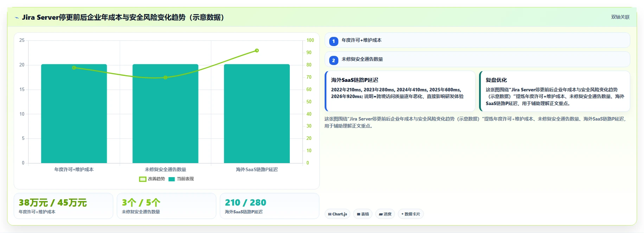
Task: Select numbered badge 1 for 年度许可+维护成本
Action: [x=333, y=41]
